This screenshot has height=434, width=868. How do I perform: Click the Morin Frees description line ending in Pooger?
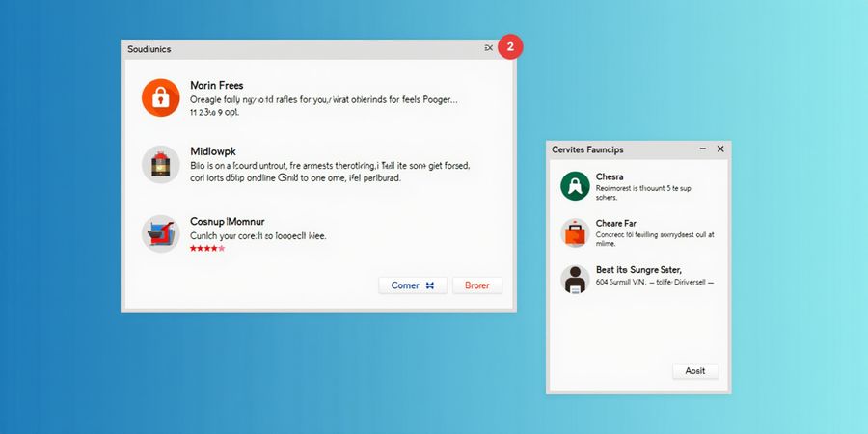324,100
